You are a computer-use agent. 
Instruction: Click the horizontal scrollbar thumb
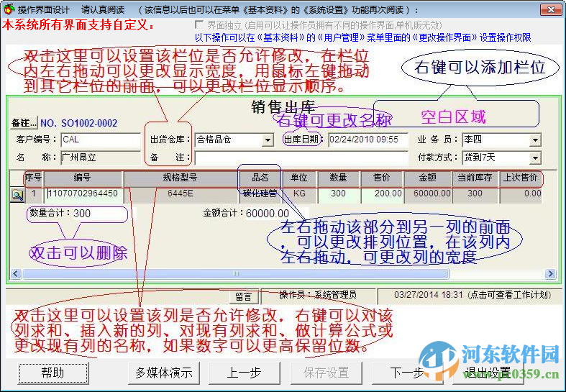236,273
